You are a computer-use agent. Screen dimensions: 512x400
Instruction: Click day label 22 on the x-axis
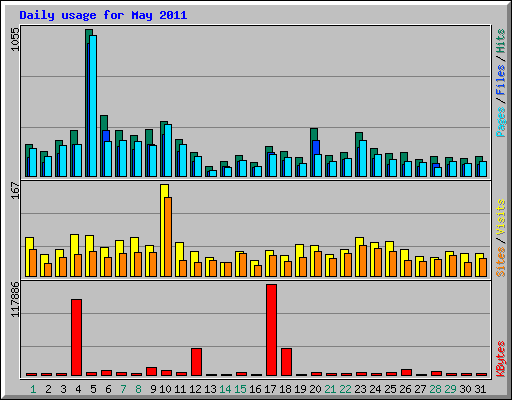345,389
